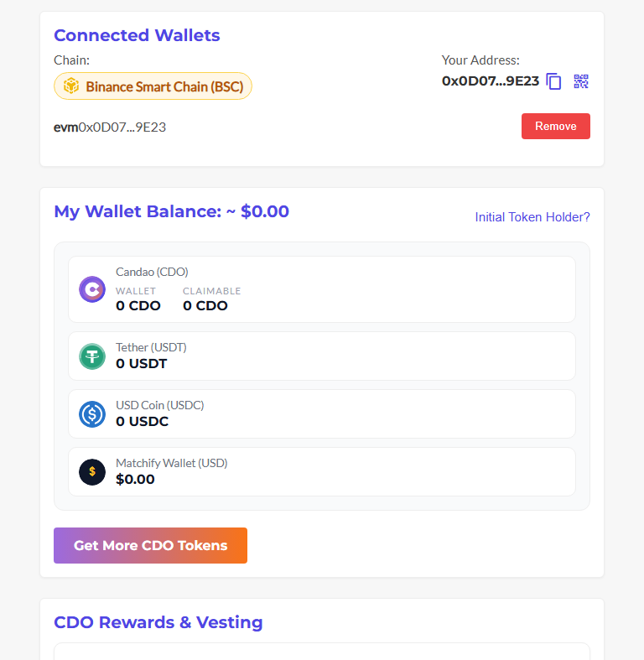The width and height of the screenshot is (644, 660).
Task: Copy wallet address with copy icon
Action: (553, 81)
